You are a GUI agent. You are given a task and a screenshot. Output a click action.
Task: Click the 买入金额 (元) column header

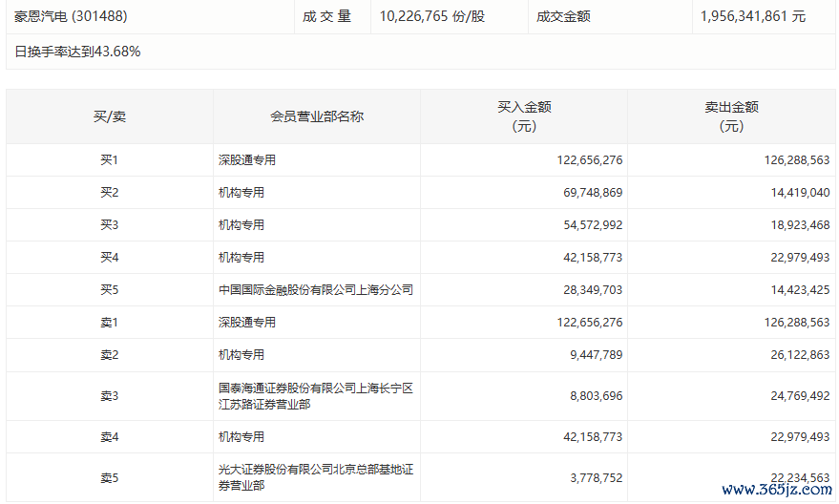click(x=523, y=116)
